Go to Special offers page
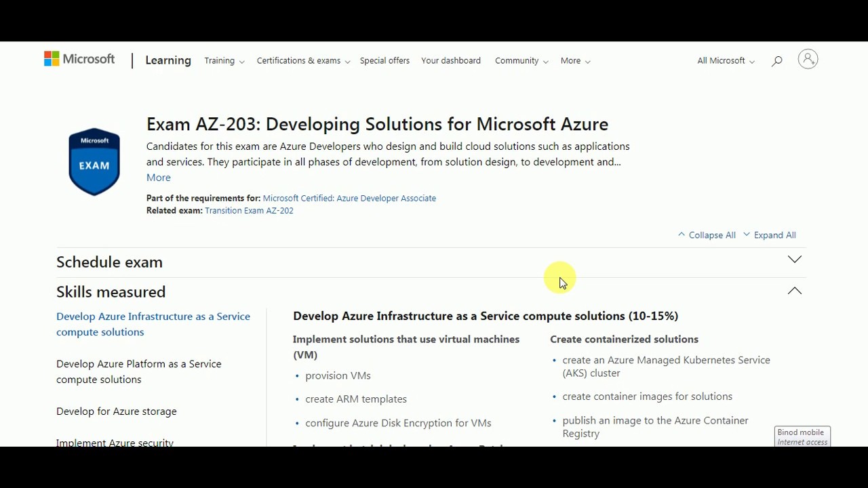The image size is (868, 488). [x=384, y=61]
